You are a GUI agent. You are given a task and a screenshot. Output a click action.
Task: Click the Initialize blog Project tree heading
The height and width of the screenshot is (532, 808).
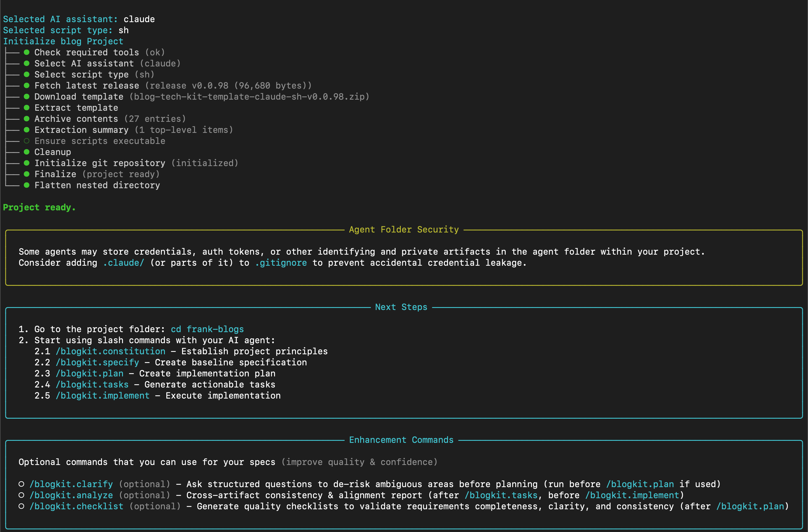point(63,41)
